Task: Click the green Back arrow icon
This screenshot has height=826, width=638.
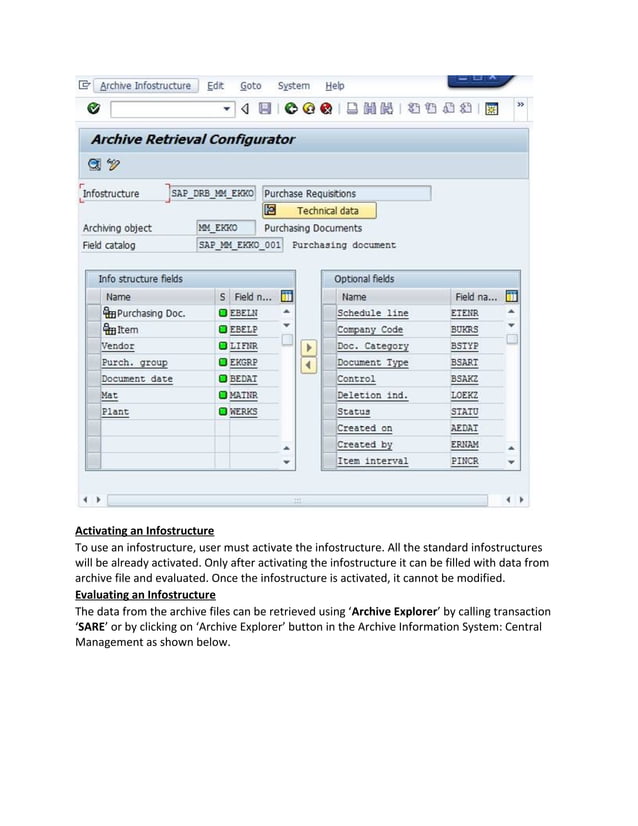Action: (291, 109)
